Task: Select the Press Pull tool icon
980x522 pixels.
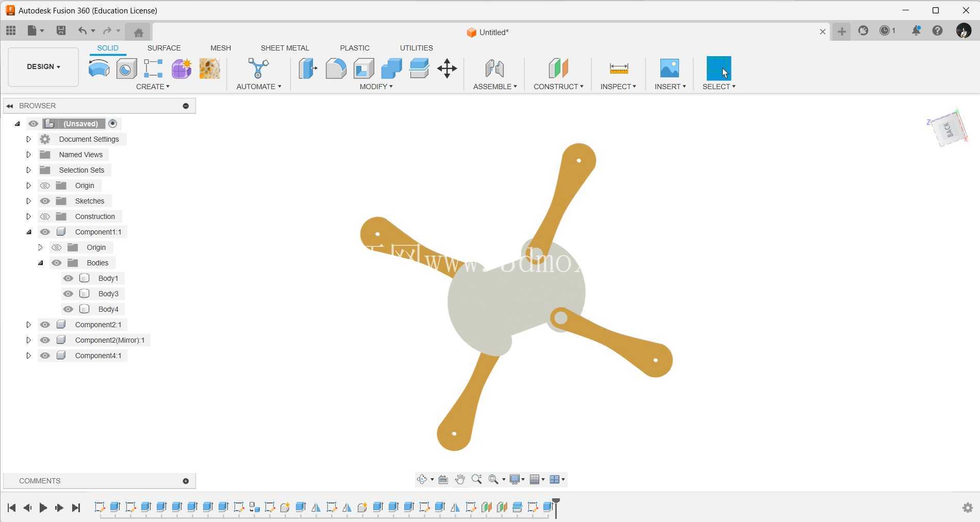Action: 308,68
